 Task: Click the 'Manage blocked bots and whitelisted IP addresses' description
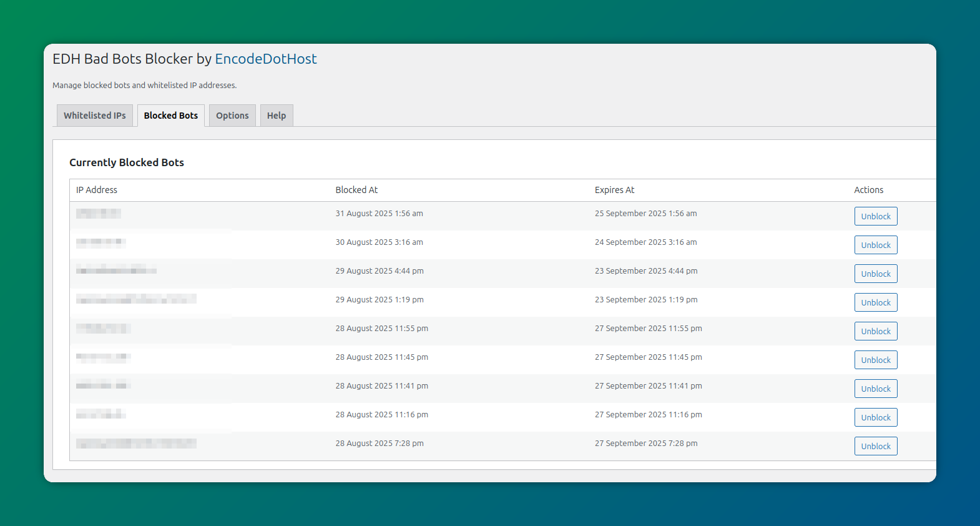tap(145, 86)
